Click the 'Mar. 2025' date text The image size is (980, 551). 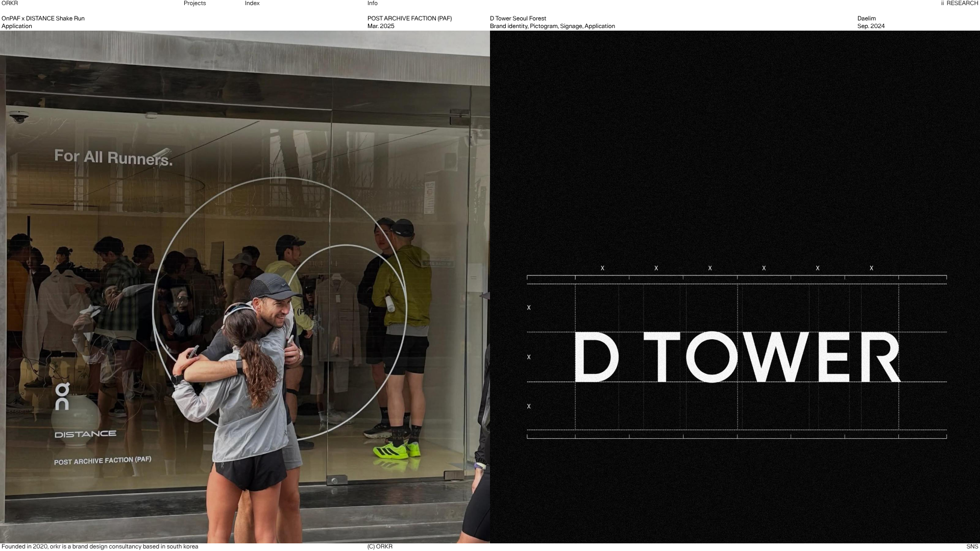tap(381, 26)
